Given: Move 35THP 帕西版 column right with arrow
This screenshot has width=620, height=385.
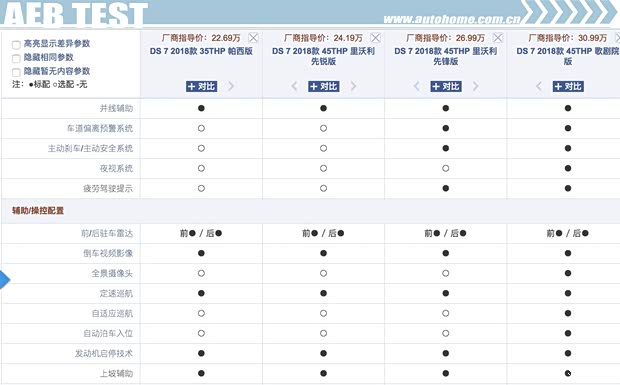Looking at the screenshot, I should click(231, 86).
